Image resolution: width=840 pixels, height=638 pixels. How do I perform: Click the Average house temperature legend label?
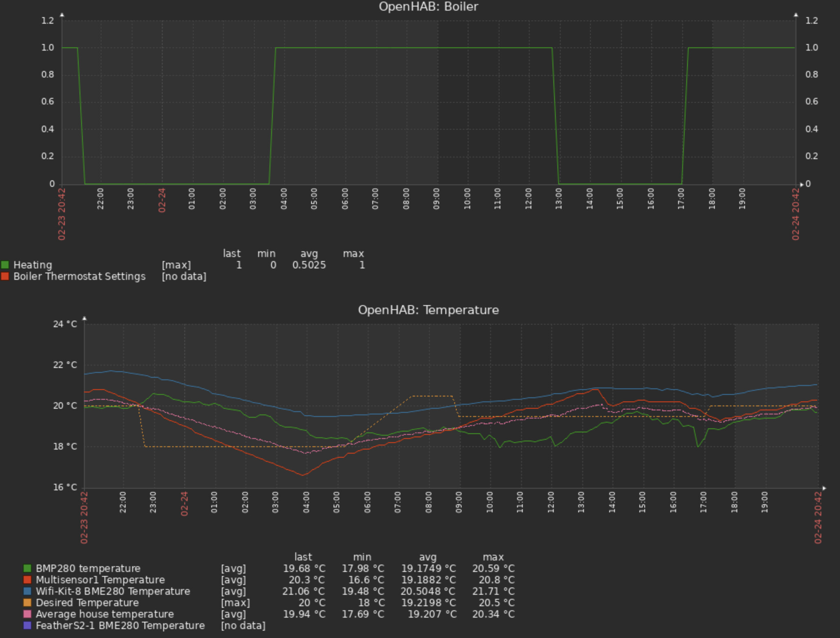pyautogui.click(x=105, y=614)
